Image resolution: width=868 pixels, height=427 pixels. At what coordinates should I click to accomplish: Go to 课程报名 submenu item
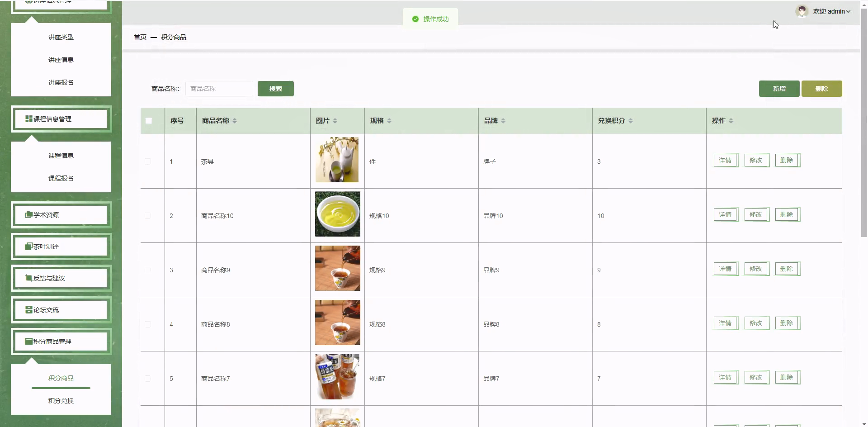(61, 178)
